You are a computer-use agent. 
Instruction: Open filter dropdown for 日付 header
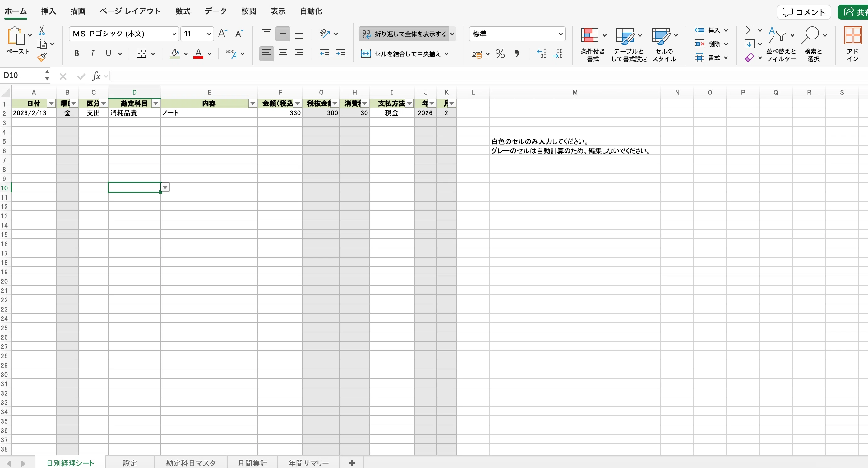pos(51,103)
